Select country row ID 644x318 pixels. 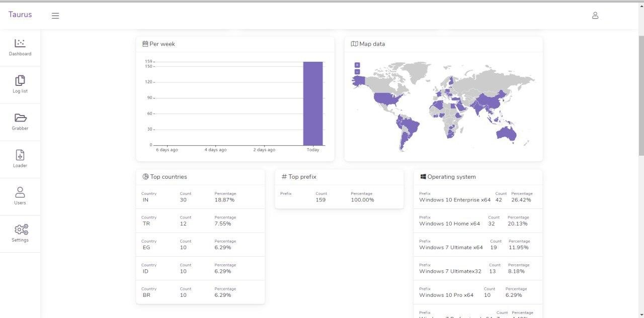(x=200, y=268)
